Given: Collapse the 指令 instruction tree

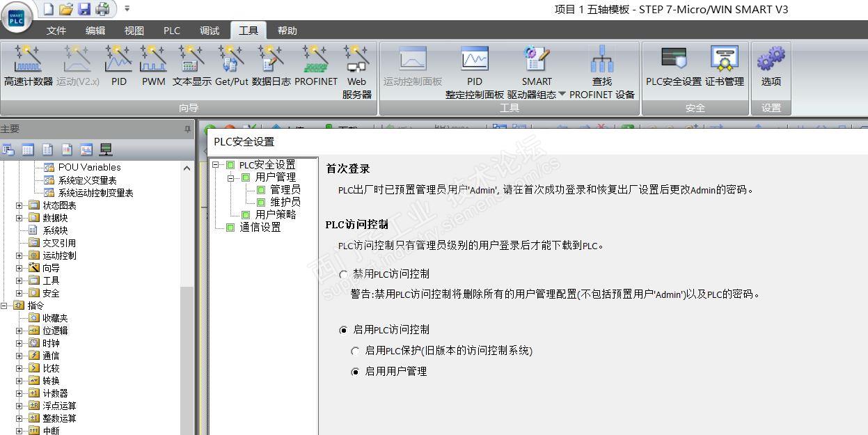Looking at the screenshot, I should click(x=4, y=306).
